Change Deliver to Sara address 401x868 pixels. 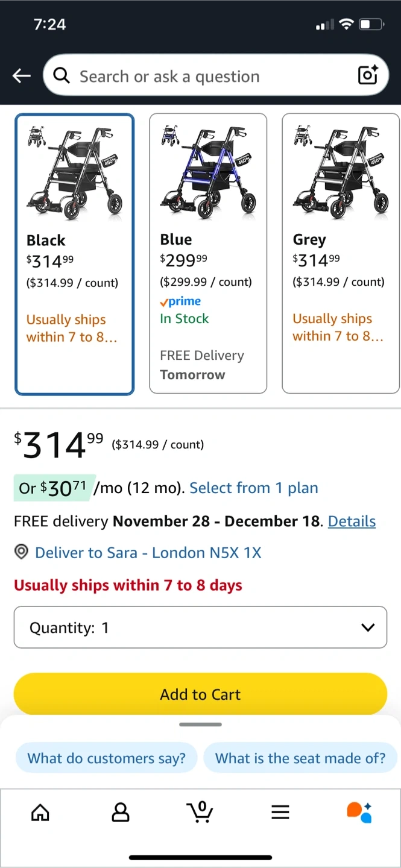click(x=148, y=552)
